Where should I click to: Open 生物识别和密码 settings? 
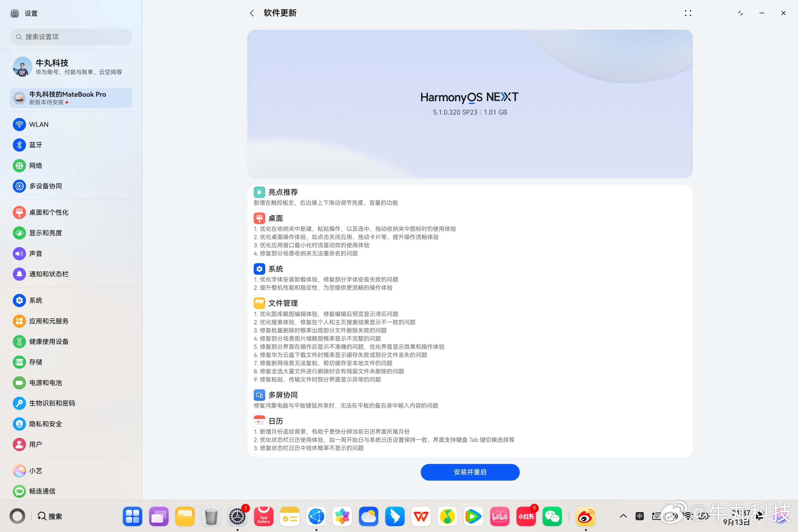pyautogui.click(x=71, y=403)
